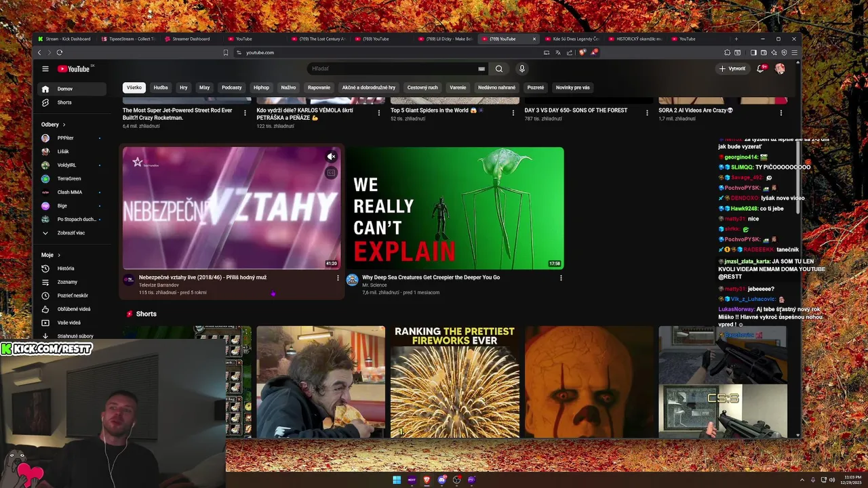Image resolution: width=868 pixels, height=488 pixels.
Task: Expand the Moje section chevron
Action: coord(59,255)
